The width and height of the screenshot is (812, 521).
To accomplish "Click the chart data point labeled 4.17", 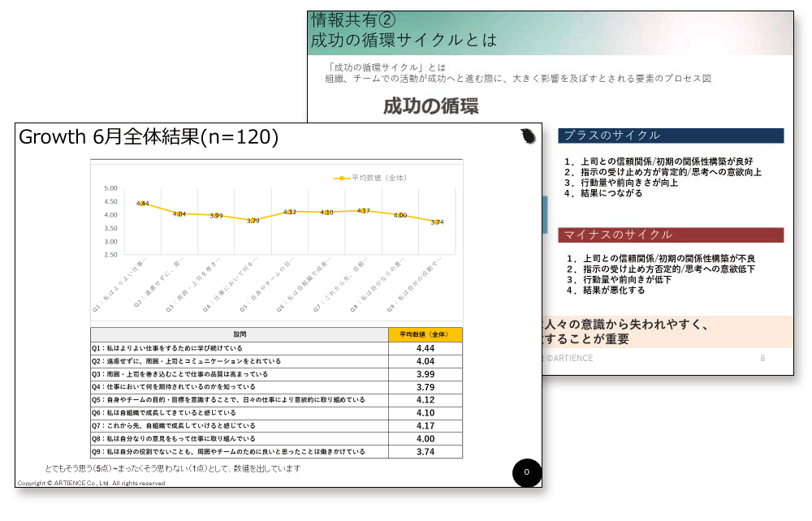I will point(364,211).
